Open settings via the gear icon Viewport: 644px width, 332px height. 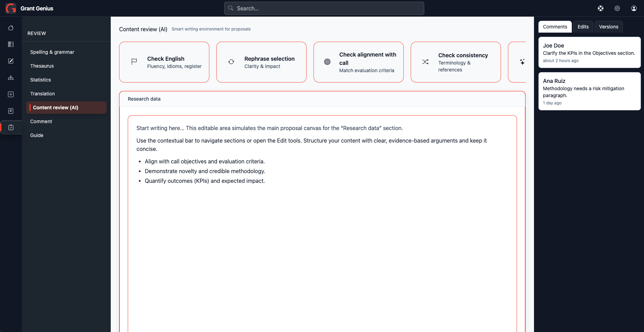pyautogui.click(x=617, y=8)
